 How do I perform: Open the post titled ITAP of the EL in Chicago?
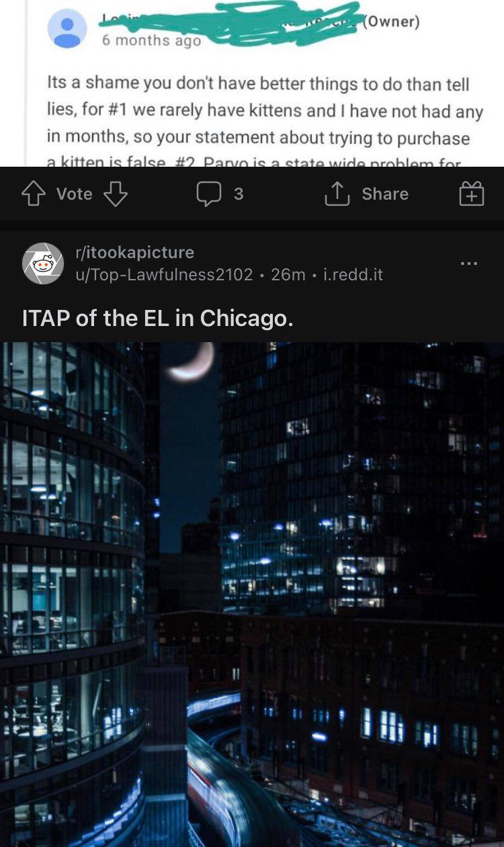[x=158, y=318]
